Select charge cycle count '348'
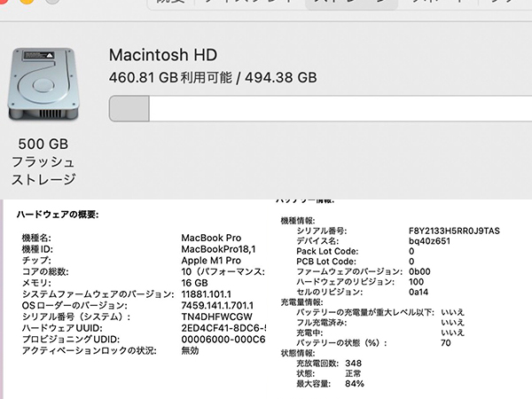The width and height of the screenshot is (532, 399). (x=353, y=364)
